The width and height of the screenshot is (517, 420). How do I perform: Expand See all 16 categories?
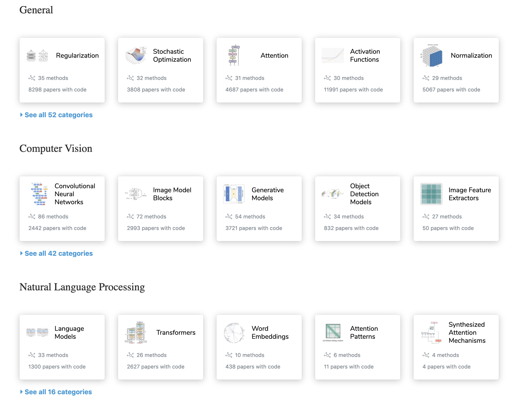58,392
